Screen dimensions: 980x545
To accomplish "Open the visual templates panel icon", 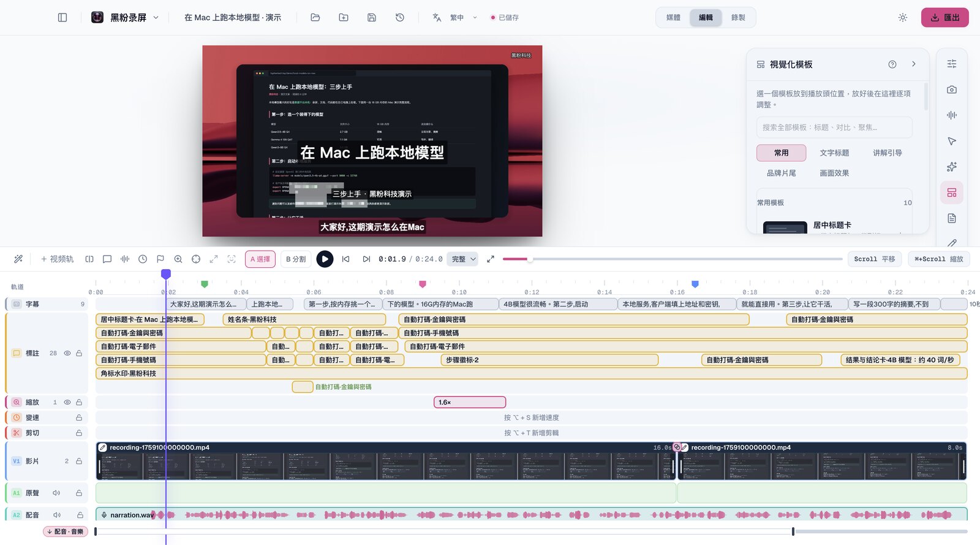I will [x=952, y=192].
